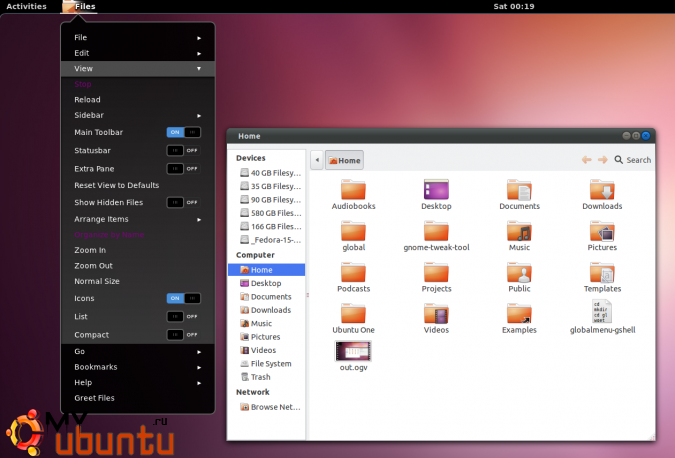Screen dimensions: 675x458
Task: Click the Back arrow in the toolbar
Action: (586, 160)
